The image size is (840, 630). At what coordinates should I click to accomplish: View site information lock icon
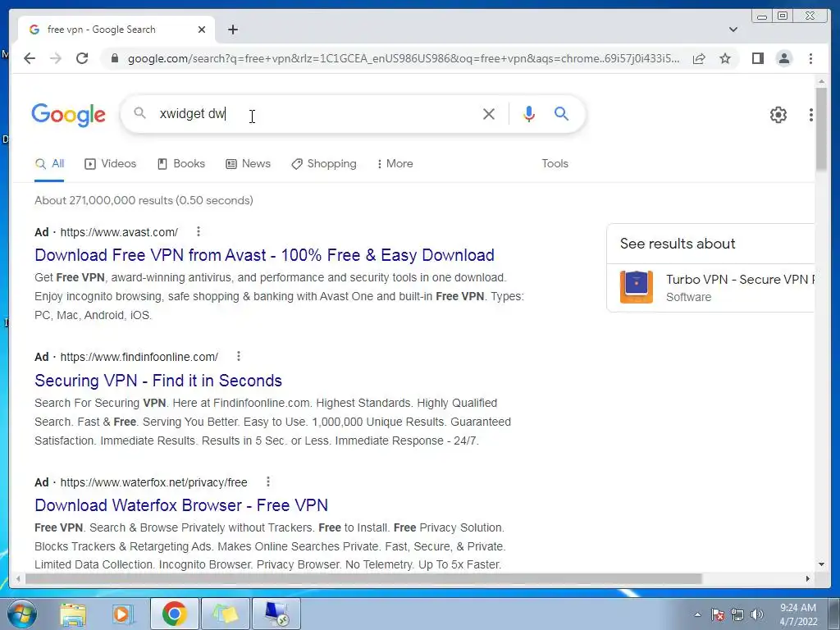[114, 58]
